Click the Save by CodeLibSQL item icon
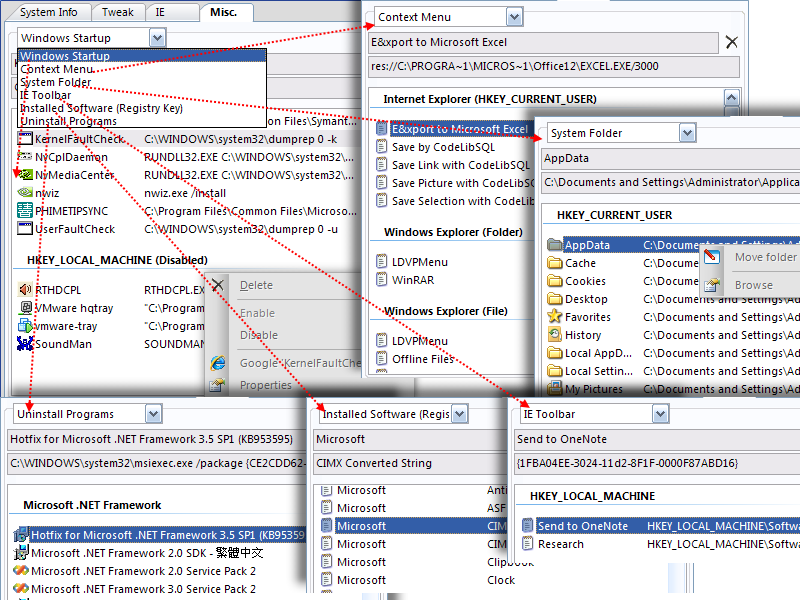Viewport: 800px width, 600px height. point(381,147)
